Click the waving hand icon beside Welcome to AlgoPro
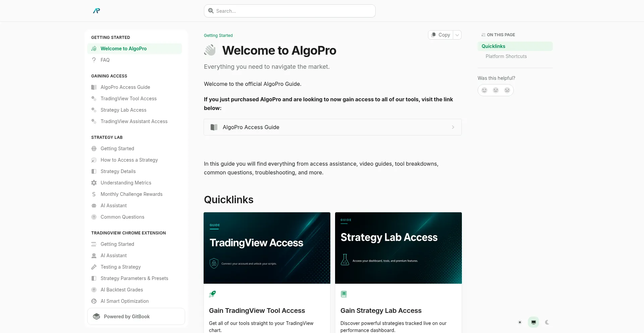Screen dimensions: 644x333 coord(94,49)
